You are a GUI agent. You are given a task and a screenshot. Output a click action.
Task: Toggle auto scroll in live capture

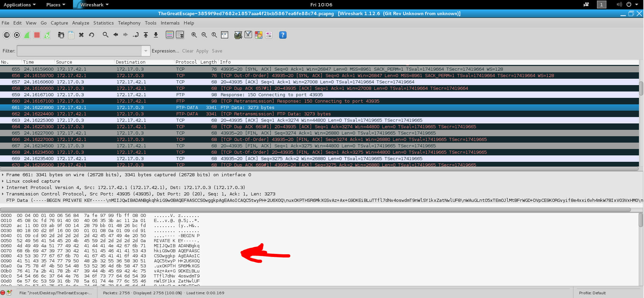coord(180,35)
